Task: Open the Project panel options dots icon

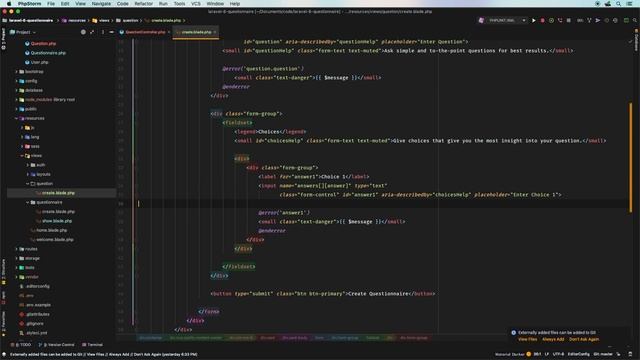Action: click(x=102, y=32)
